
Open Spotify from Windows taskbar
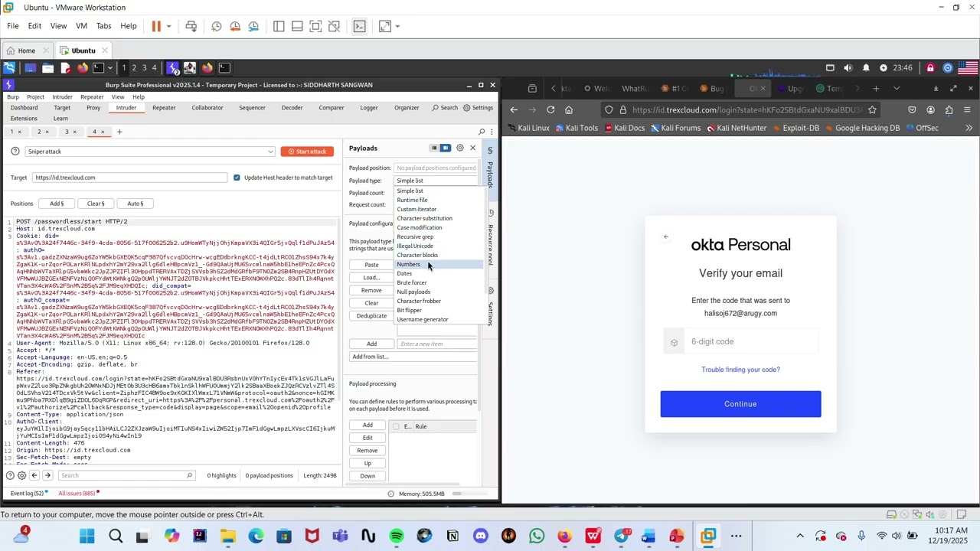tap(397, 536)
